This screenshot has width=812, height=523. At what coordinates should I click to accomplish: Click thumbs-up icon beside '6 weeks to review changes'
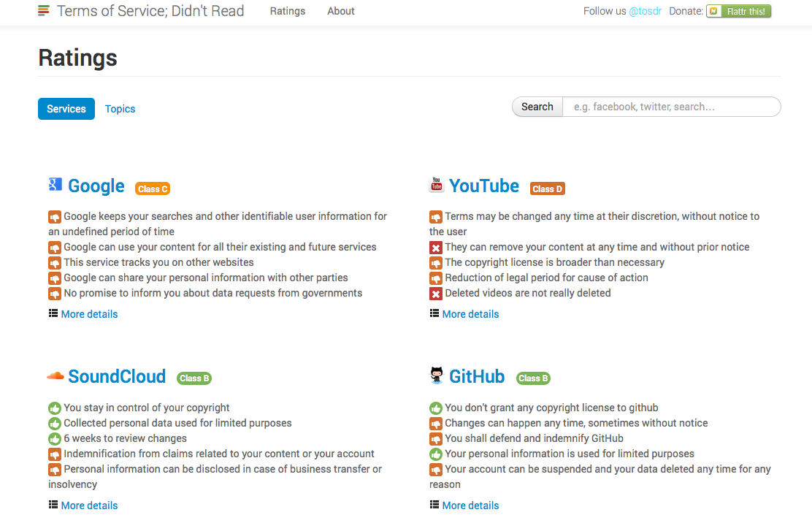coord(54,438)
